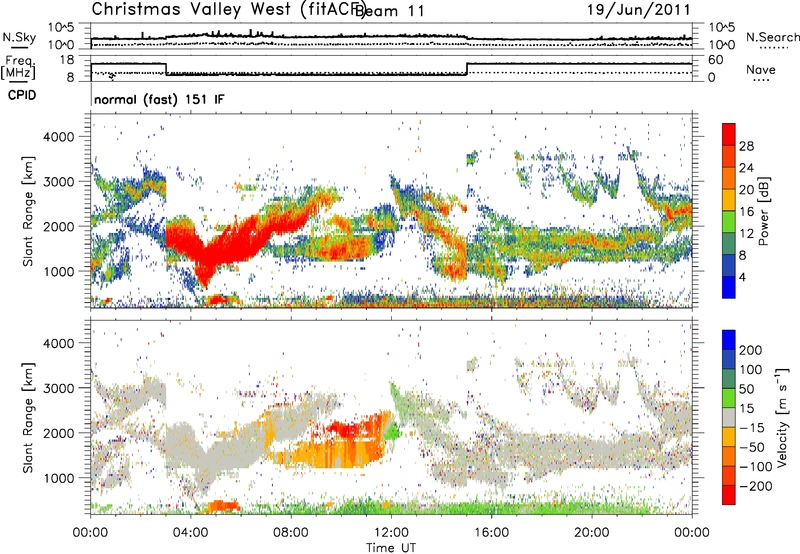The height and width of the screenshot is (554, 800).
Task: Click the '04:00' time axis label
Action: point(191,533)
